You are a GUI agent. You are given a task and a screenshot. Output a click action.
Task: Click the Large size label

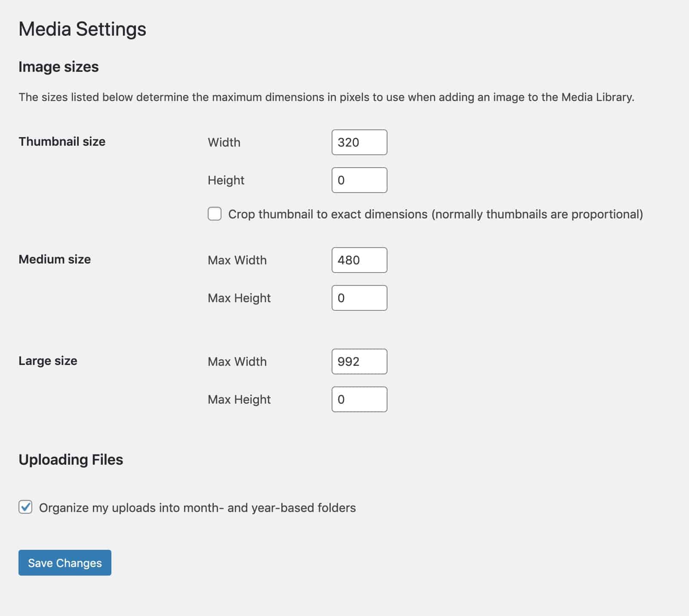(48, 361)
